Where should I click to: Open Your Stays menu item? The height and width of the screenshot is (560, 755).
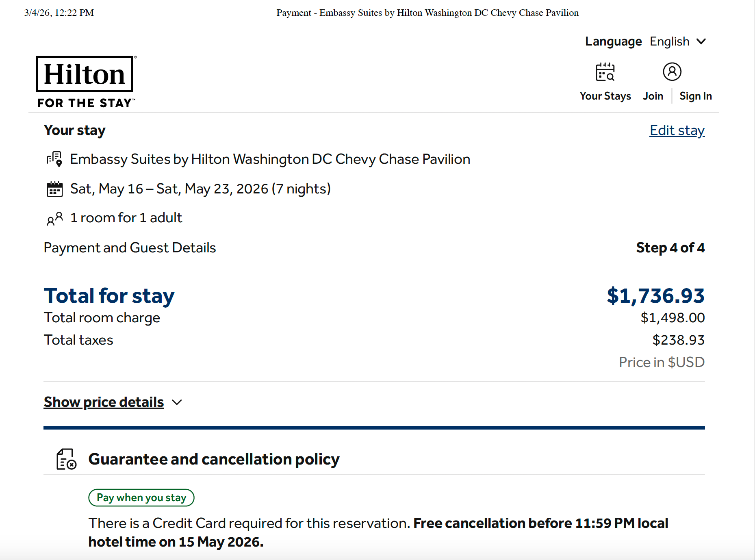coord(605,96)
